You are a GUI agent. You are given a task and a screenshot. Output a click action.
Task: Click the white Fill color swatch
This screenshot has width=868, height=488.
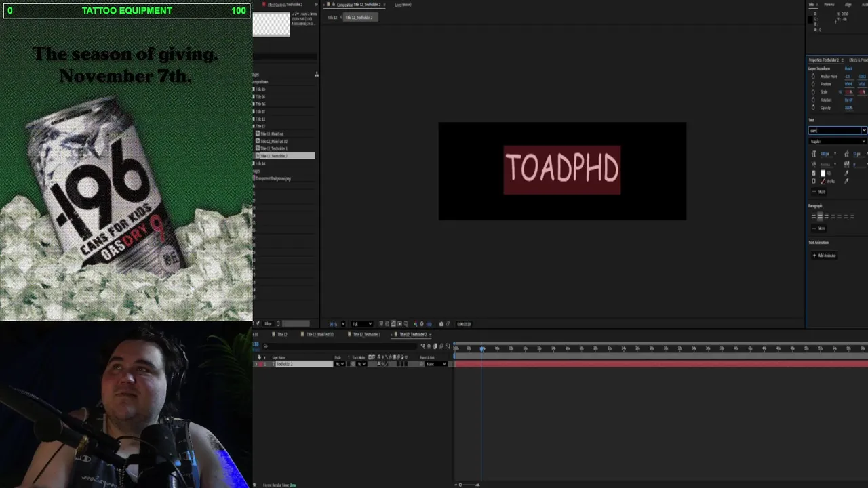point(823,173)
